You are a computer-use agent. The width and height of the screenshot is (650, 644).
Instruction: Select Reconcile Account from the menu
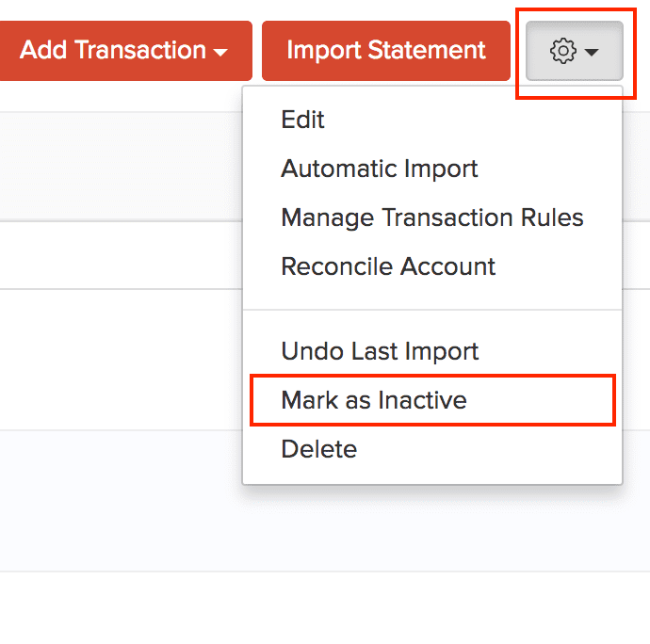(388, 266)
